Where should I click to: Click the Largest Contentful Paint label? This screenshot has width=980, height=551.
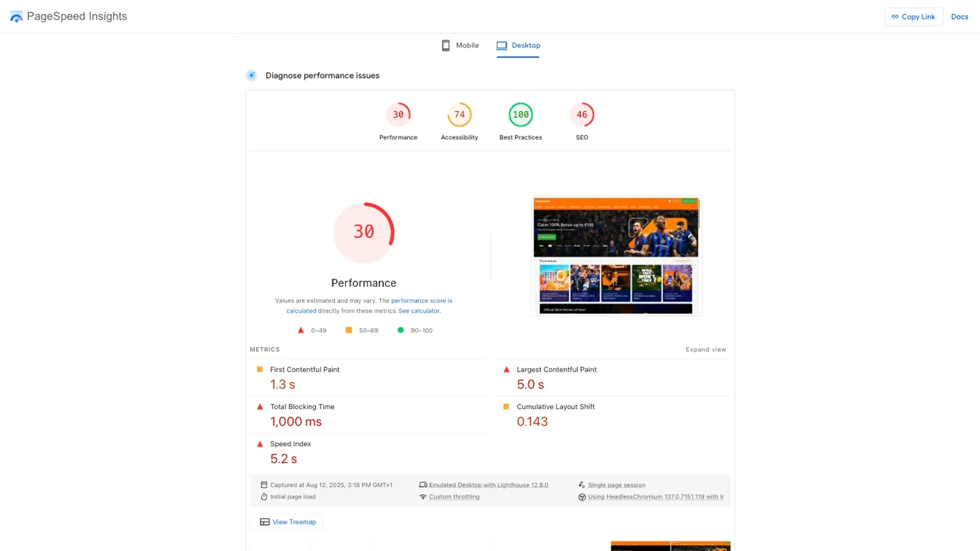coord(556,369)
